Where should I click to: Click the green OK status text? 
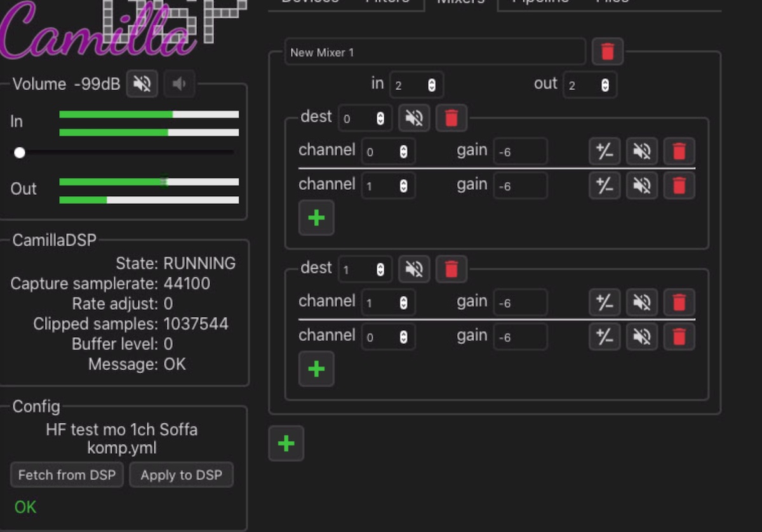click(25, 507)
